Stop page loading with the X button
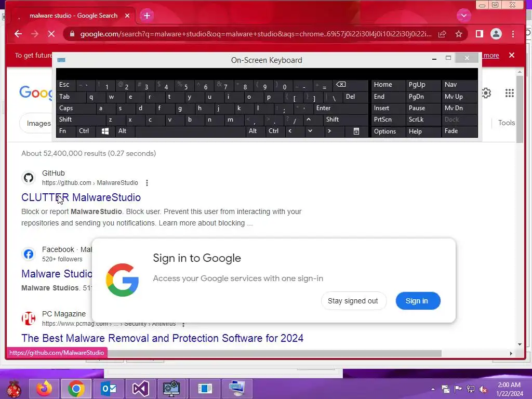The image size is (532, 399). point(51,34)
